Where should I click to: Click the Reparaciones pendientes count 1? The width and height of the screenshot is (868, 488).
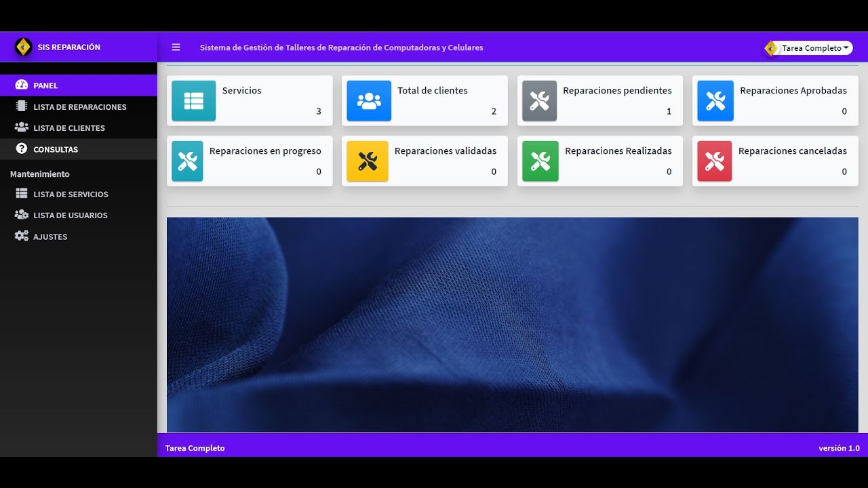(x=669, y=111)
